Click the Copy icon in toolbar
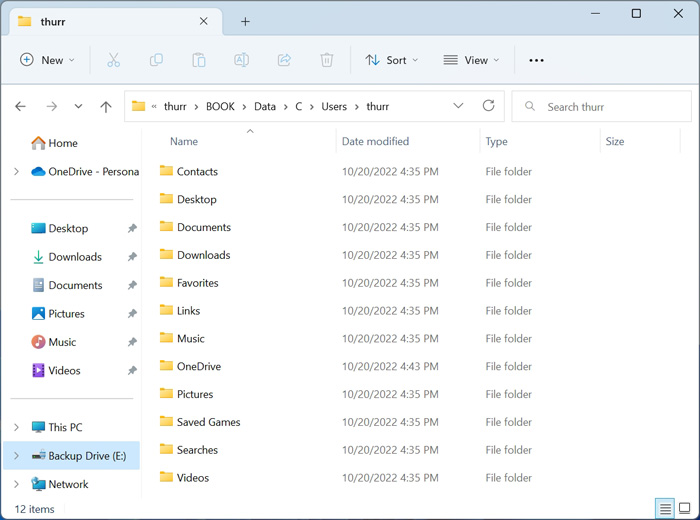Viewport: 700px width, 520px height. pyautogui.click(x=156, y=60)
